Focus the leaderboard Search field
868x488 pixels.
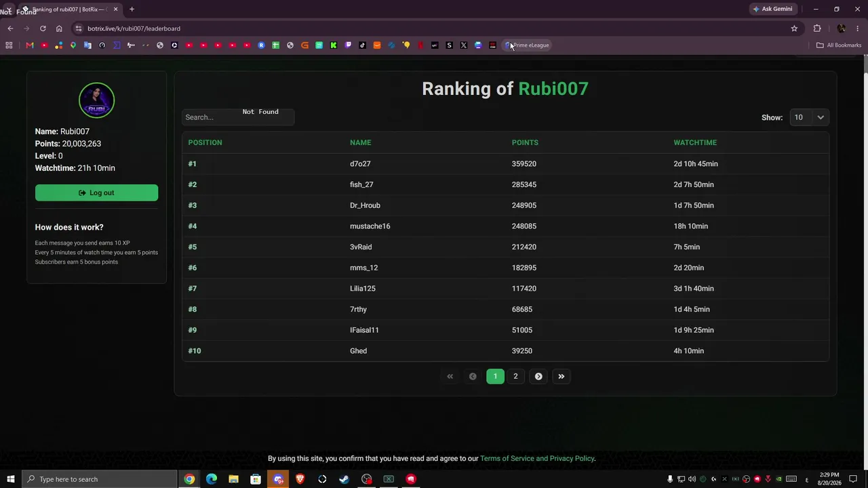tap(238, 117)
